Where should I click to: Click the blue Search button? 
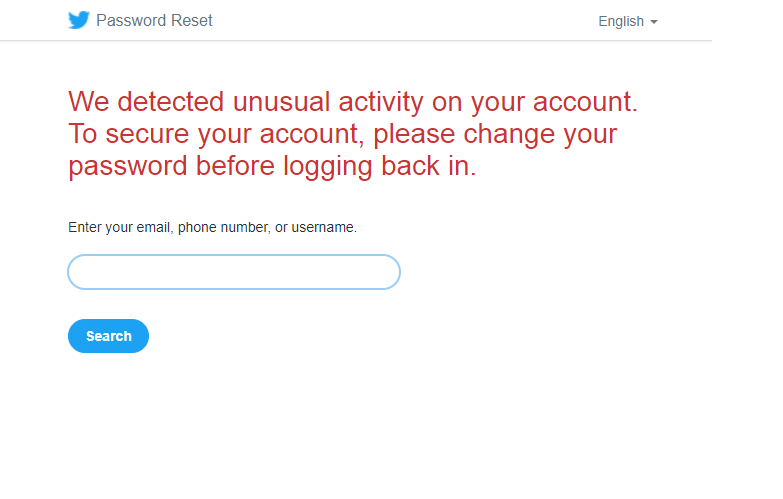(x=108, y=336)
